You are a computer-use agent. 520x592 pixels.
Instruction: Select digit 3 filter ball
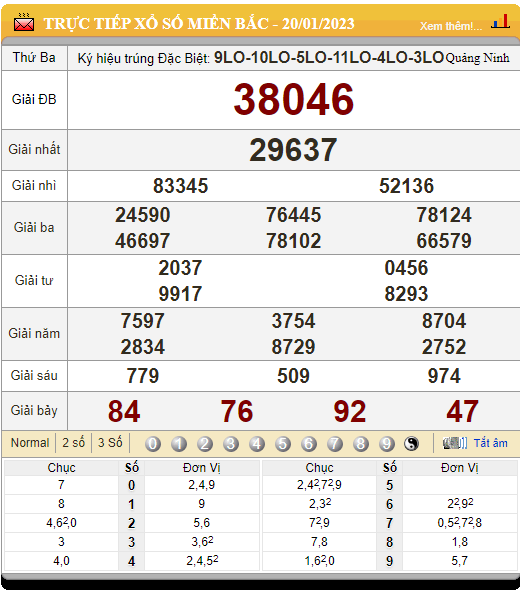(231, 444)
